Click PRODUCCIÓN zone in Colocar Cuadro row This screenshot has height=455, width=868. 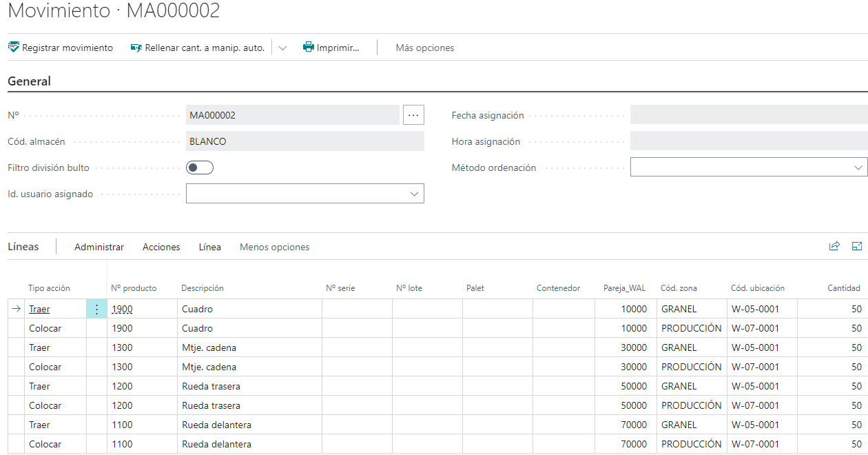691,329
